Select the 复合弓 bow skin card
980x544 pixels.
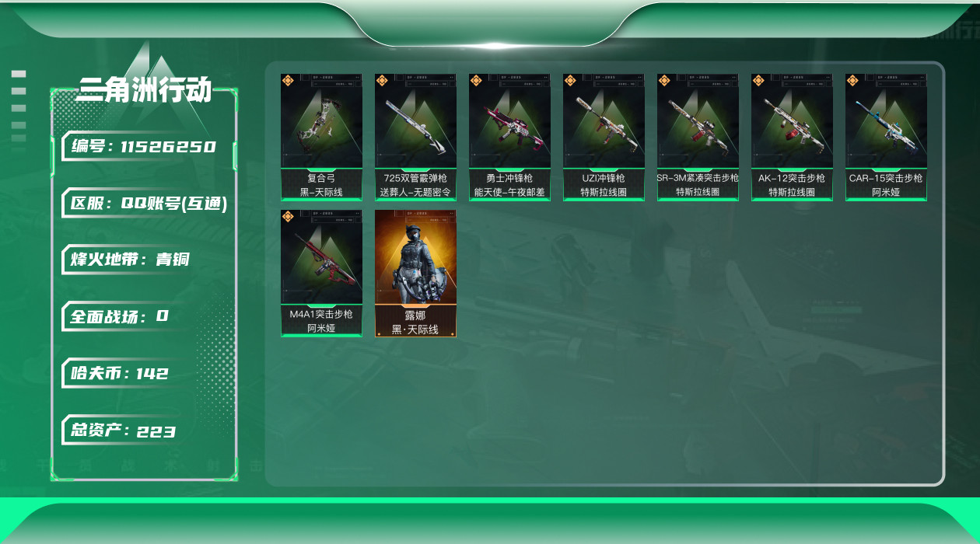click(x=321, y=138)
